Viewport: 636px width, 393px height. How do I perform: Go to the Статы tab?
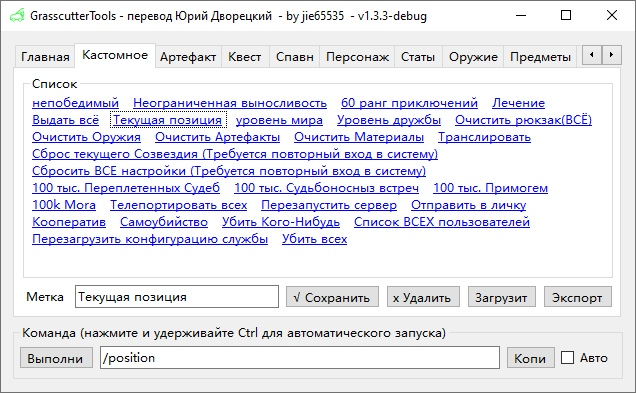[x=418, y=57]
